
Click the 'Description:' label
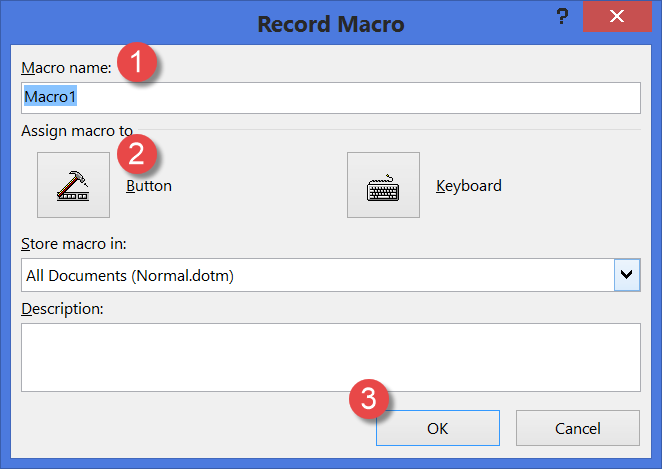point(63,307)
